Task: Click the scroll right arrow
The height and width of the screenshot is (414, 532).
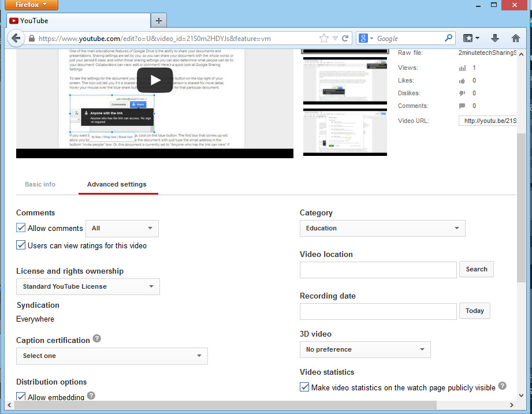Action: tap(511, 405)
